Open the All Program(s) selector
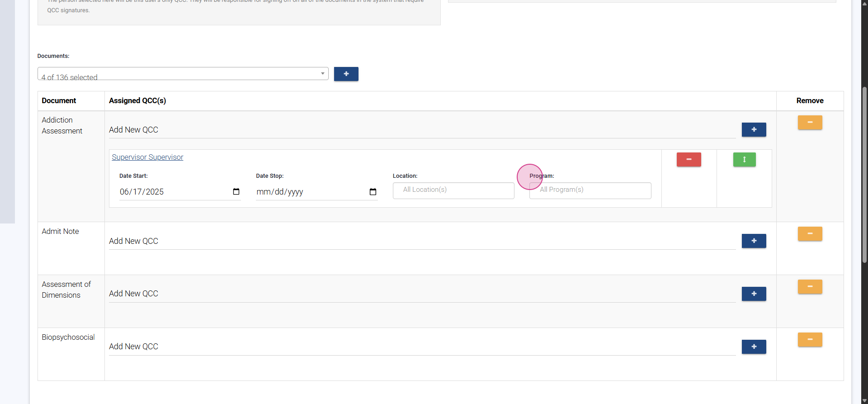 click(x=590, y=190)
